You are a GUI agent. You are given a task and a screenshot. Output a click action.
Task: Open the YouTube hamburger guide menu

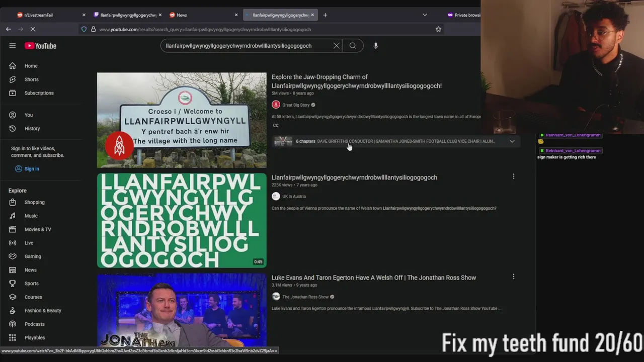click(12, 46)
